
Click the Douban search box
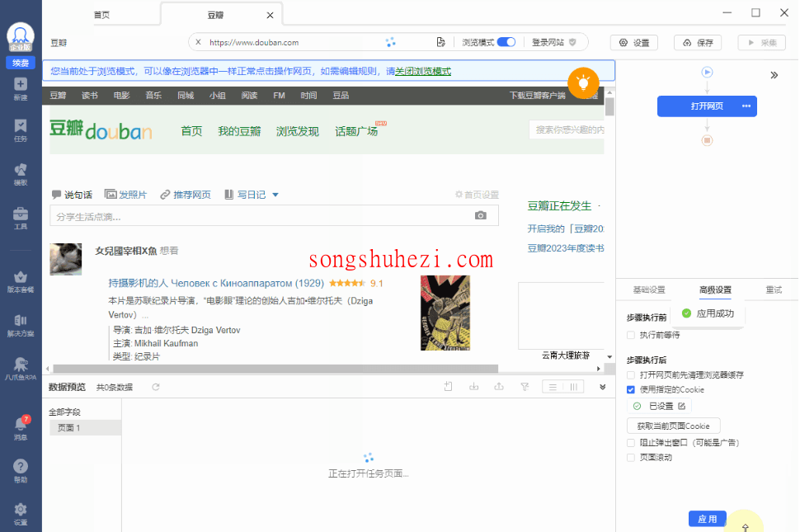click(x=567, y=130)
